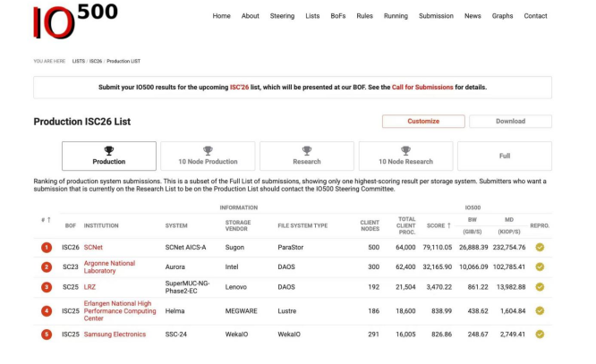Viewport: 596px width, 364px height.
Task: Go to LISTS in breadcrumb
Action: [79, 61]
